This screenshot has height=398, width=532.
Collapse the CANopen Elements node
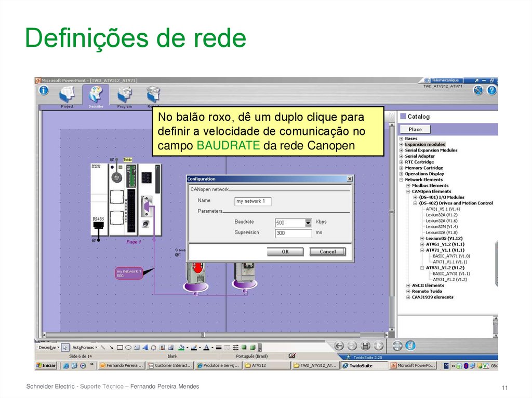point(408,191)
